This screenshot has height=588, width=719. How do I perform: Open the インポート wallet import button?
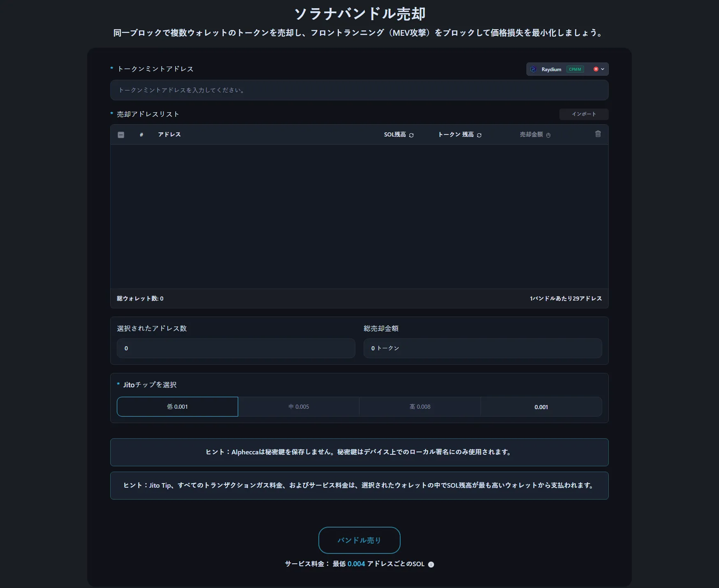coord(584,114)
